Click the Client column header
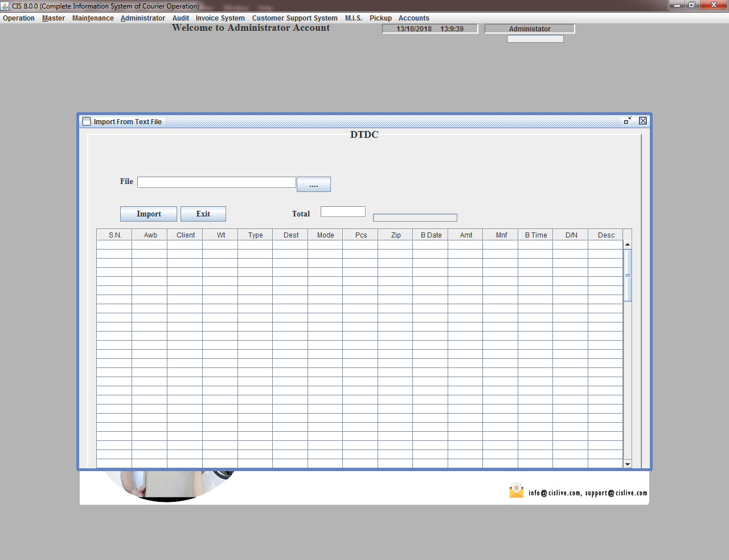 coord(186,235)
